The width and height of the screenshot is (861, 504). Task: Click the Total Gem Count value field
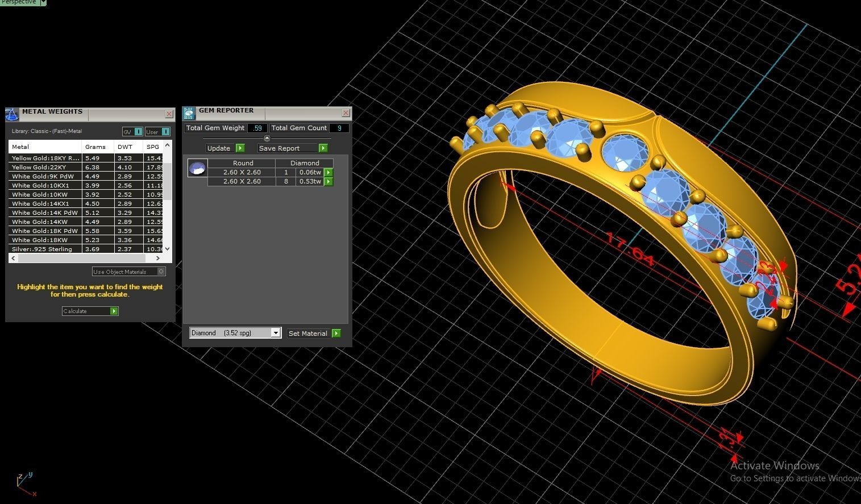coord(339,128)
